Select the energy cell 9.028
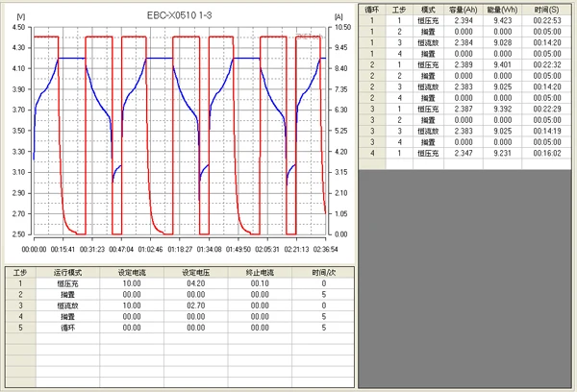 coord(503,42)
